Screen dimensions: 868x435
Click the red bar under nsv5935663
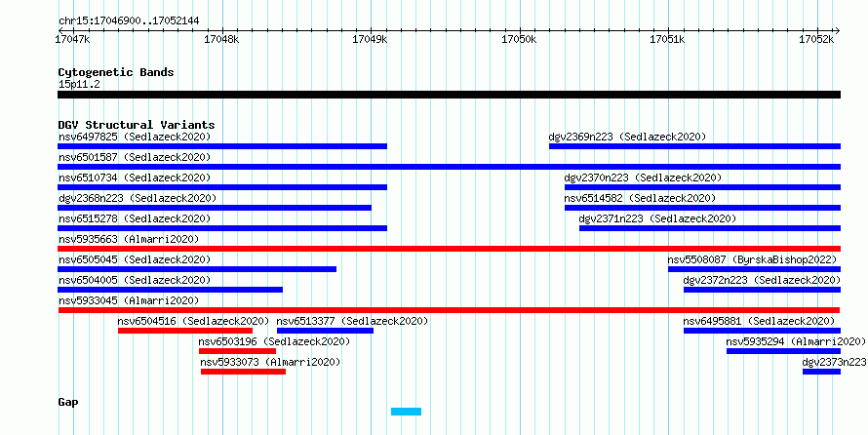(x=449, y=249)
